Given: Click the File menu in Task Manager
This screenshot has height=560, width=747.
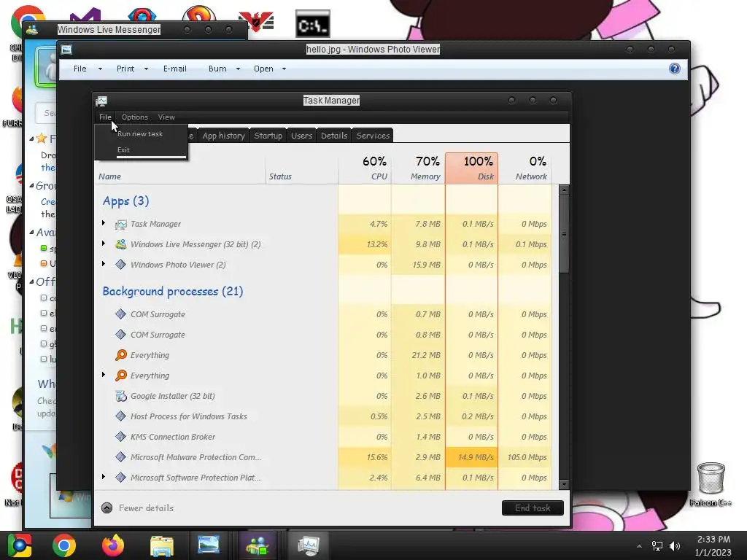Looking at the screenshot, I should 105,117.
